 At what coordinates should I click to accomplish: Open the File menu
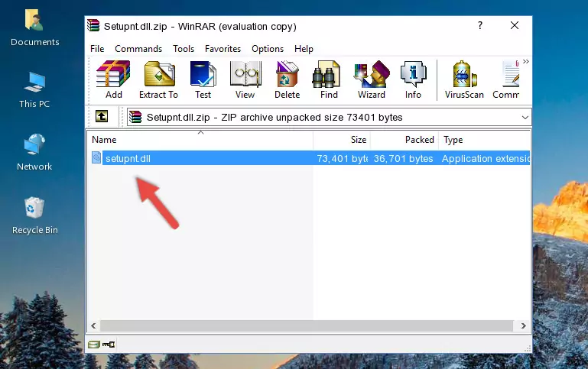pyautogui.click(x=97, y=49)
